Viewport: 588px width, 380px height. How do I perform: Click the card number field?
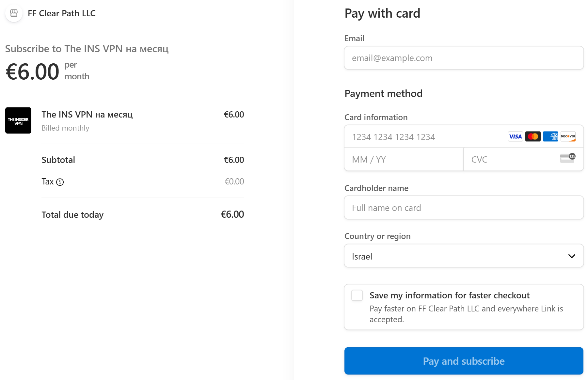[424, 137]
